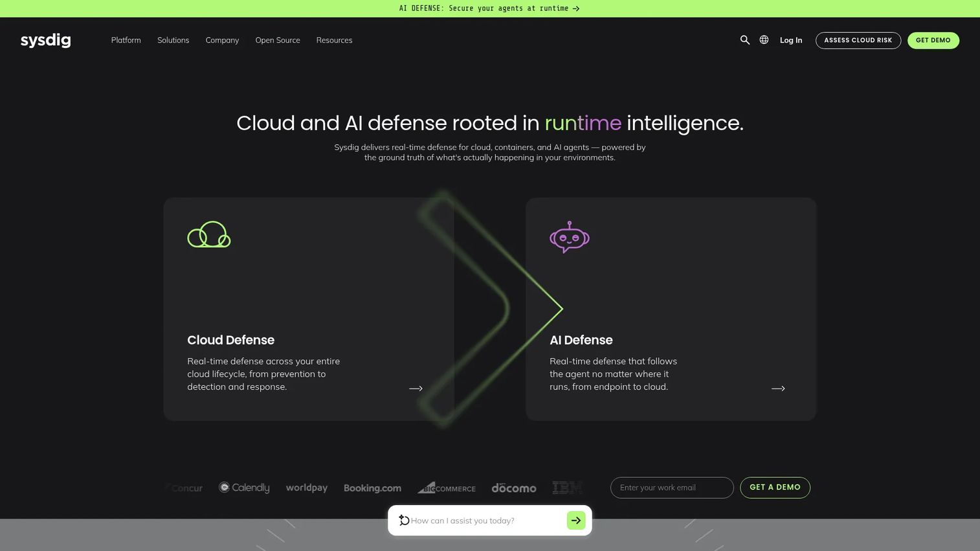980x551 pixels.
Task: Open the Solutions menu
Action: pos(173,40)
